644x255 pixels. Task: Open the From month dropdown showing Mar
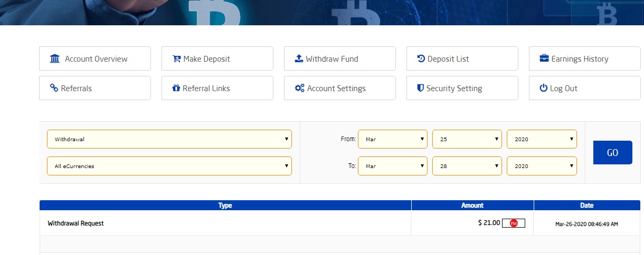(x=393, y=139)
